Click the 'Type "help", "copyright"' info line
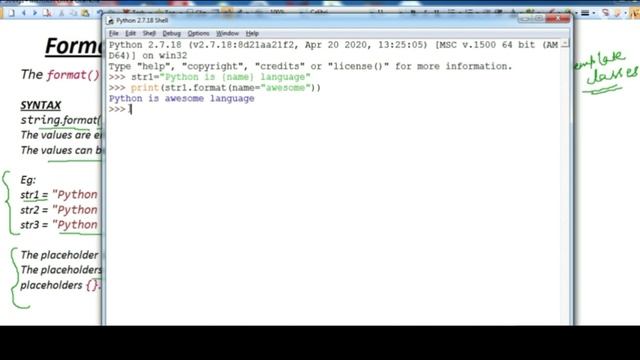 pyautogui.click(x=310, y=66)
